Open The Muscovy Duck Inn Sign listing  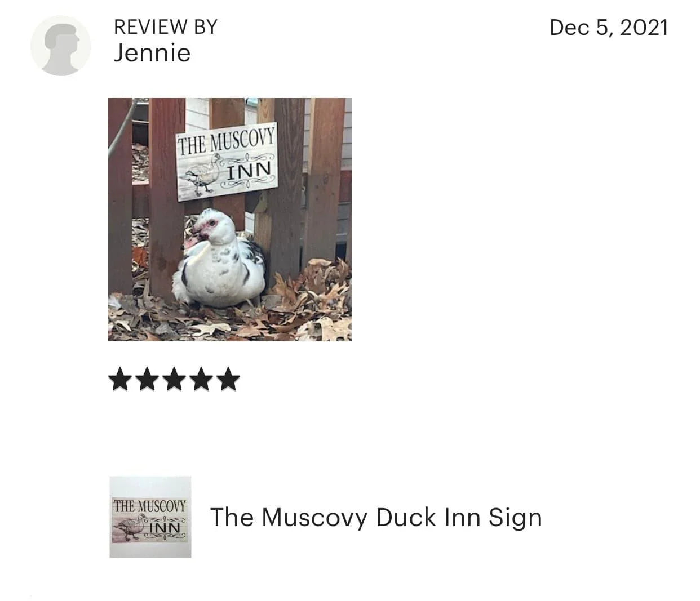tap(376, 517)
